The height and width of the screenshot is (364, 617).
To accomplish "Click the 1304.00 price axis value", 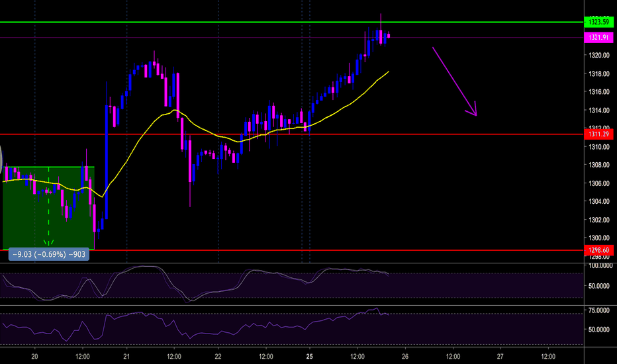I will click(599, 201).
